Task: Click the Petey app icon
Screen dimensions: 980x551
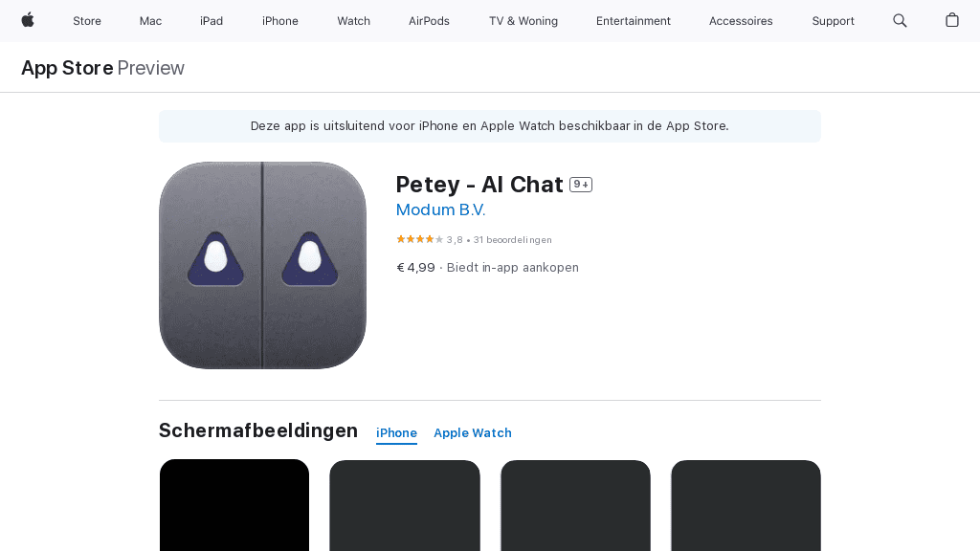Action: [262, 265]
